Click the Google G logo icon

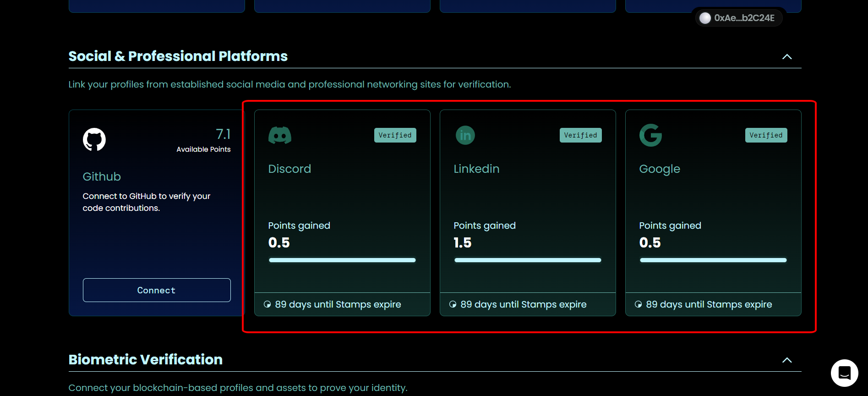650,135
